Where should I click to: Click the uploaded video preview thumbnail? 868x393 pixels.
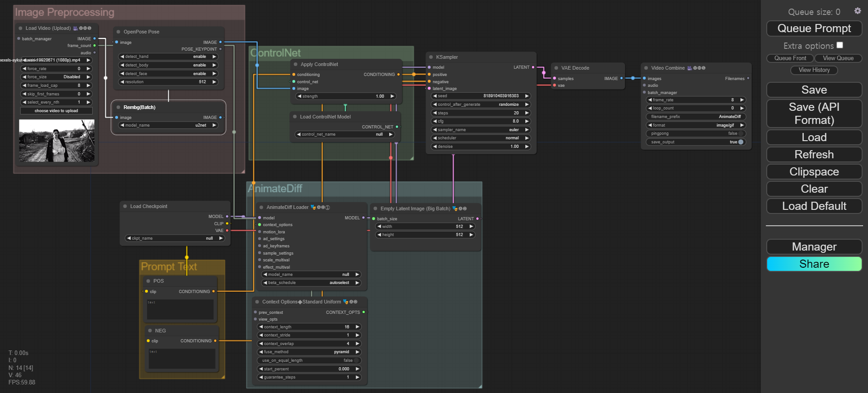coord(57,141)
